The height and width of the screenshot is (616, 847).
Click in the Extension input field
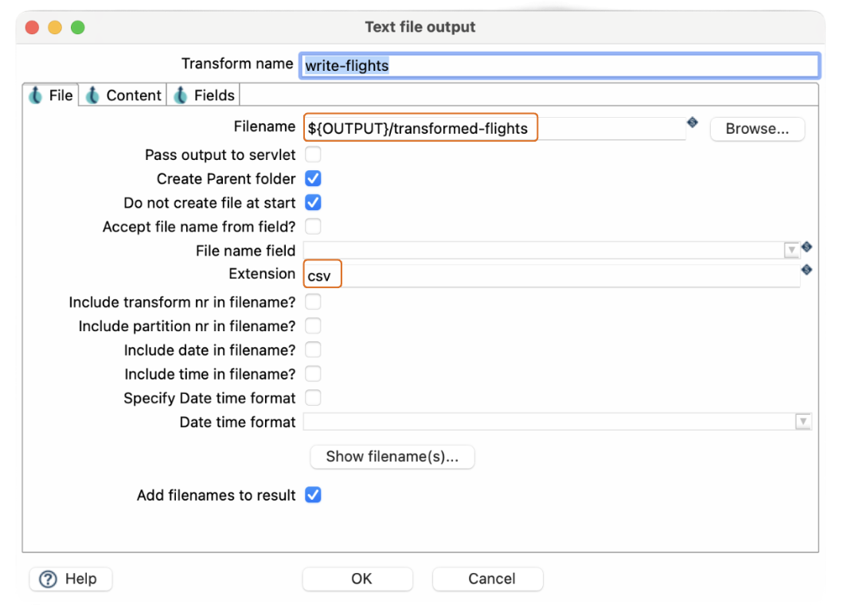pyautogui.click(x=552, y=275)
